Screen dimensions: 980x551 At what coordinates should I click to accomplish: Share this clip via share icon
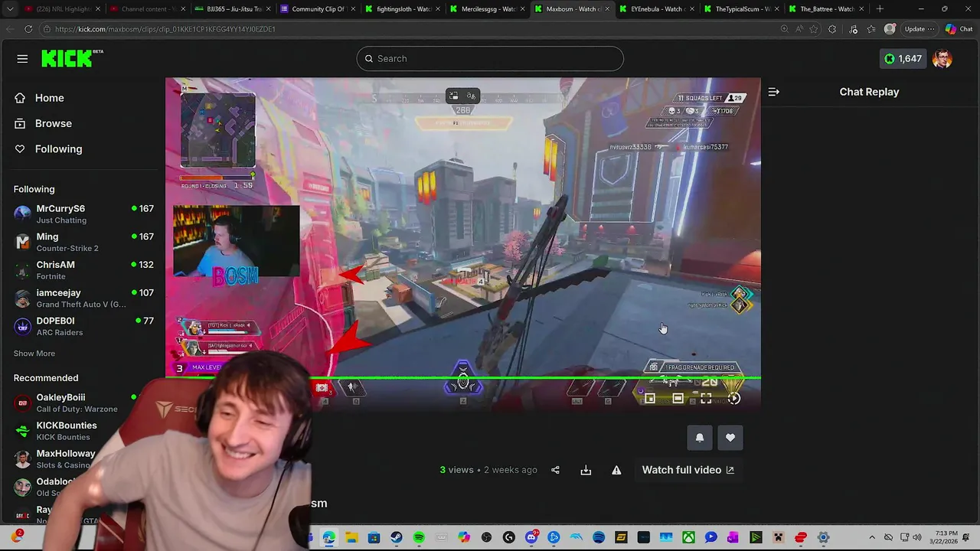[555, 470]
